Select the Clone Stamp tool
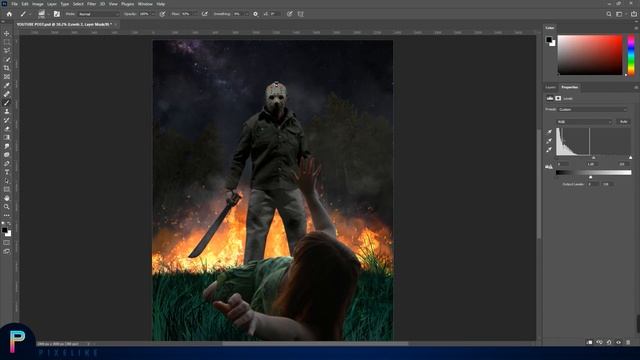Viewport: 640px width, 360px height. click(x=7, y=111)
